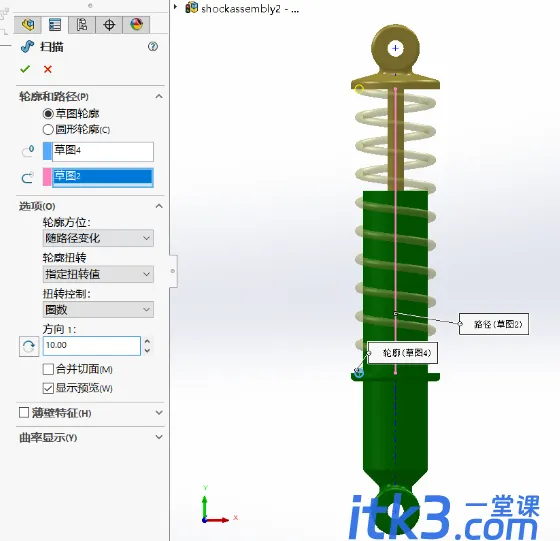Screen dimensions: 560x541
Task: Confirm the sweep with the green checkmark
Action: [25, 69]
